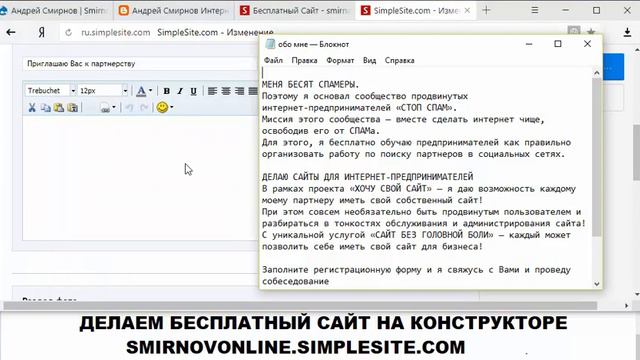Click the Redo arrow in the editor

click(144, 108)
